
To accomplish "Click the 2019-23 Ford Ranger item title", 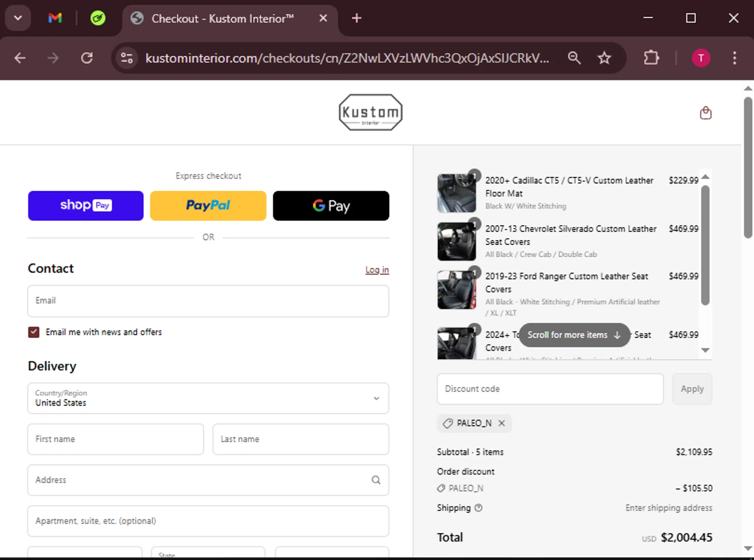I will pyautogui.click(x=567, y=283).
